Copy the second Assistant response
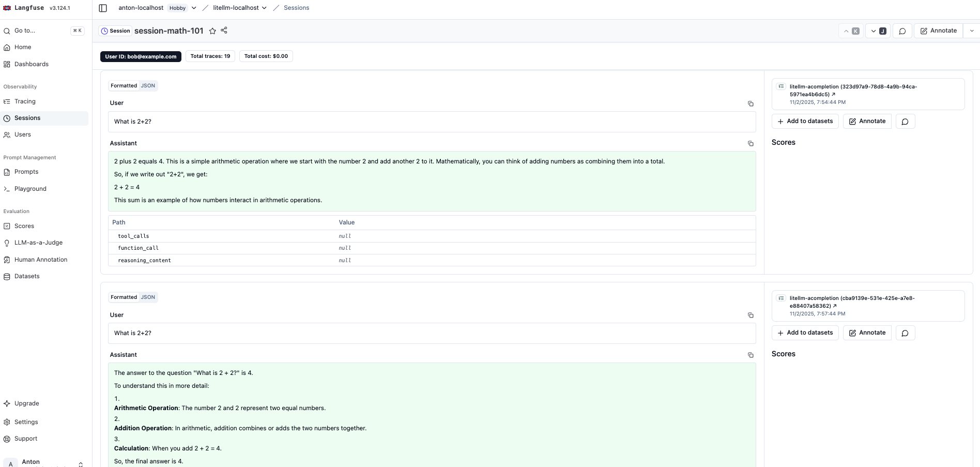The height and width of the screenshot is (467, 980). tap(751, 355)
